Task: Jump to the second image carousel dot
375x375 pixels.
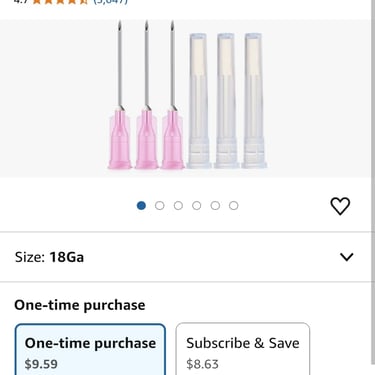Action: (x=160, y=206)
